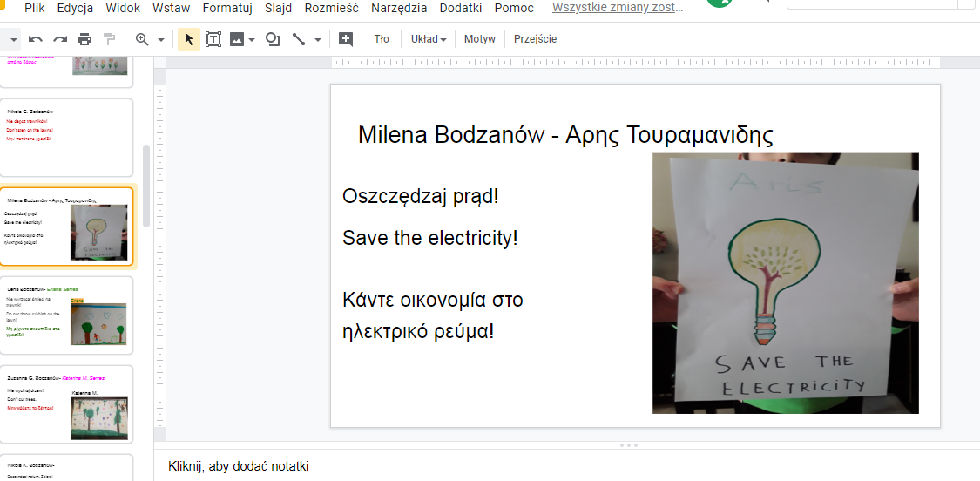Select the light bulb drawing image
Viewport: 980px width, 481px height.
click(786, 283)
